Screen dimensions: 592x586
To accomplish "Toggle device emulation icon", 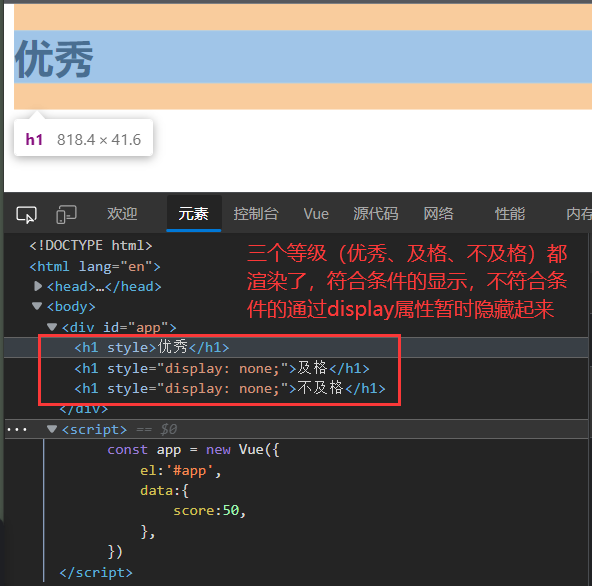I will [x=66, y=214].
